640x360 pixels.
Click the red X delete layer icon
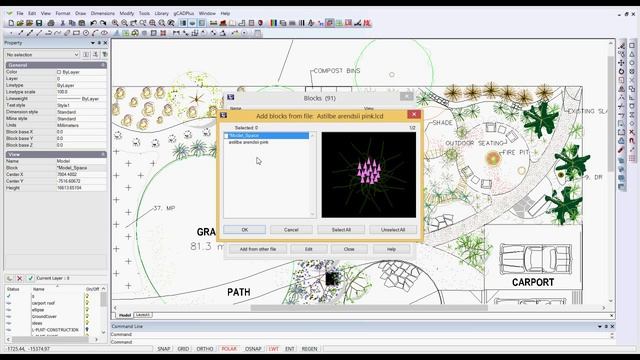(x=19, y=278)
